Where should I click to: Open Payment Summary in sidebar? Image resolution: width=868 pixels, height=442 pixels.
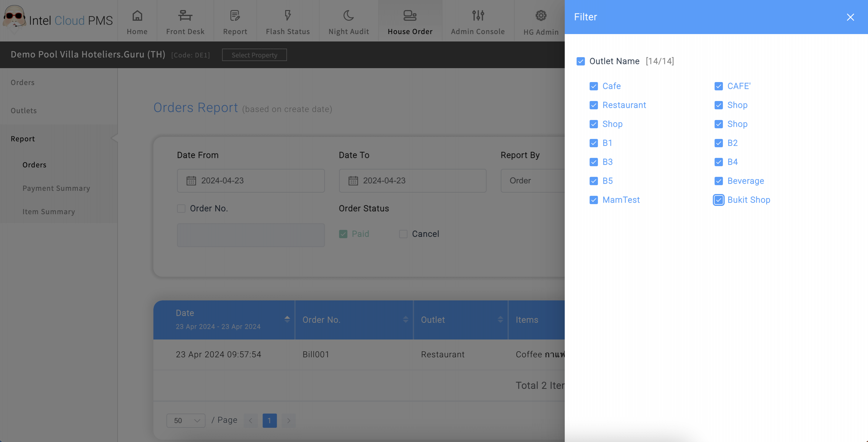coord(56,188)
